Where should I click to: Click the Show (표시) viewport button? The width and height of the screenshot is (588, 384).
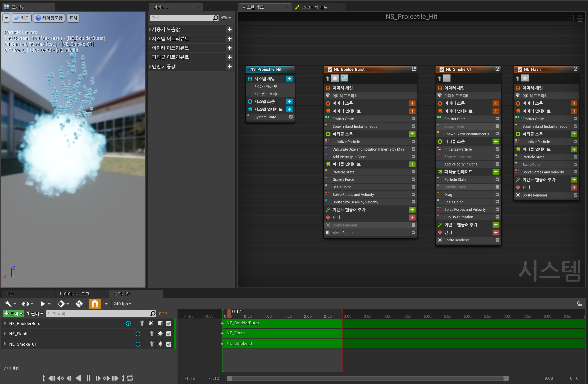[73, 18]
